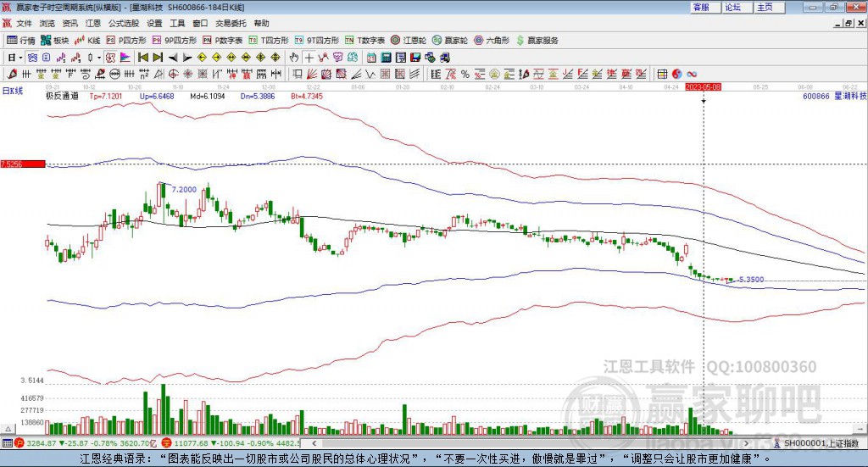Screen dimensions: 868x467
Task: Click the colored grid table icon
Action: 662,74
